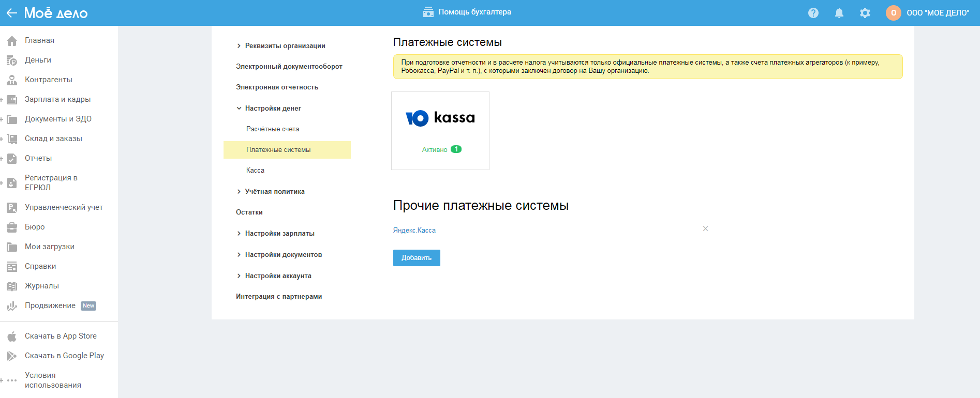Click the Моё дело logo
The width and height of the screenshot is (980, 398).
pos(56,13)
